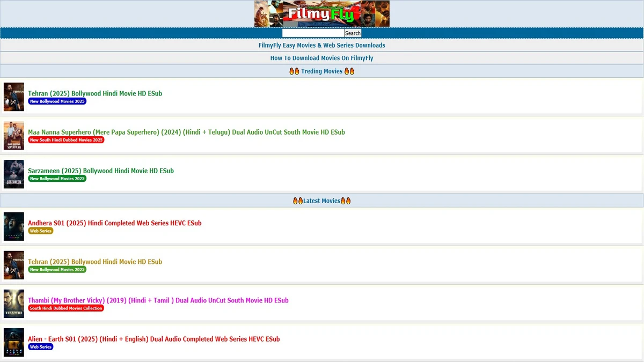Click the Maa Nanna Superhero poster thumbnail
This screenshot has width=644, height=362.
[14, 136]
